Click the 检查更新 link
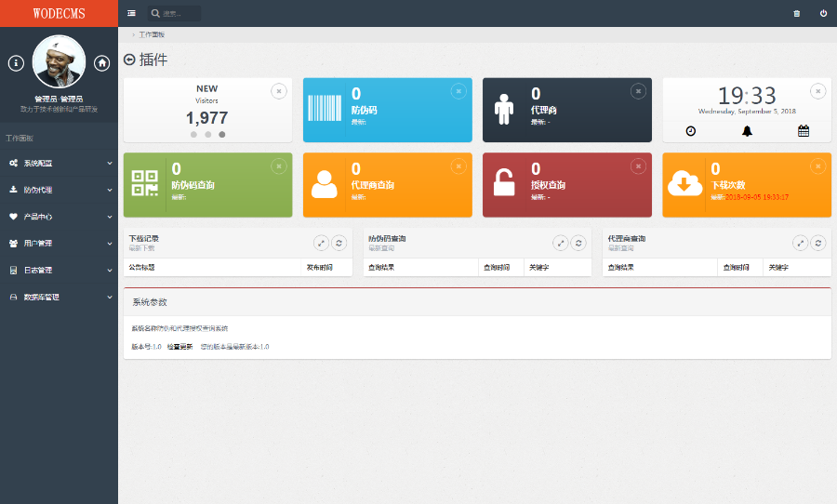Viewport: 837px width, 504px height. click(179, 347)
